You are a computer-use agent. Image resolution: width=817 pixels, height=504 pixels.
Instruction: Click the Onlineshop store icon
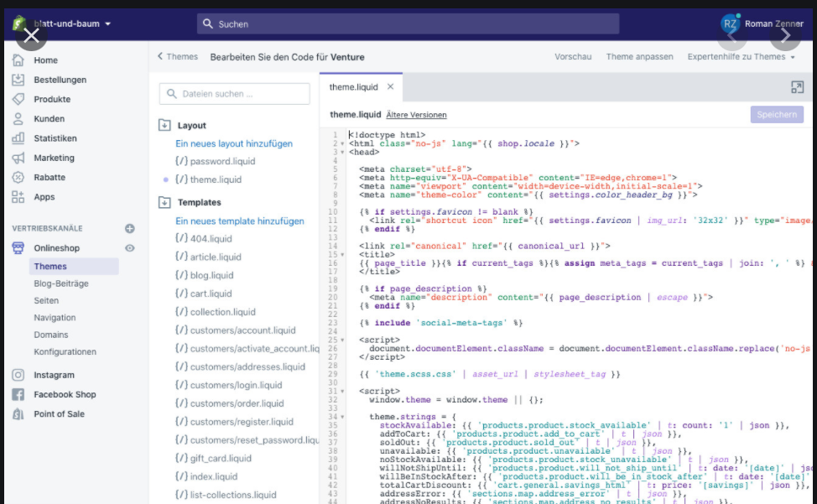18,248
